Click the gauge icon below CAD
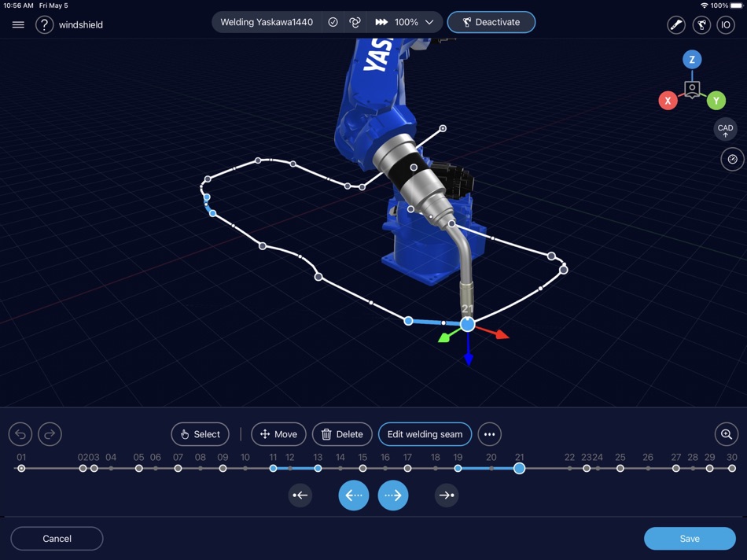The height and width of the screenshot is (560, 747). tap(732, 159)
